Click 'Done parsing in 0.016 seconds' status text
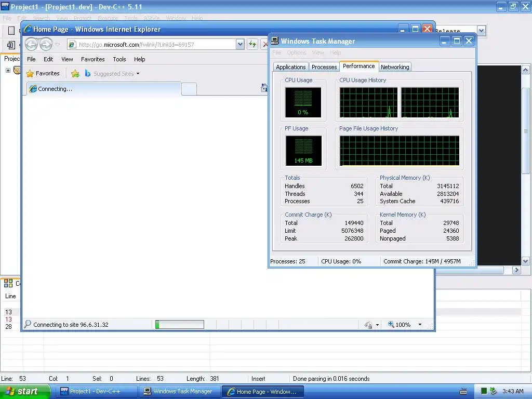This screenshot has width=532, height=399. (331, 379)
